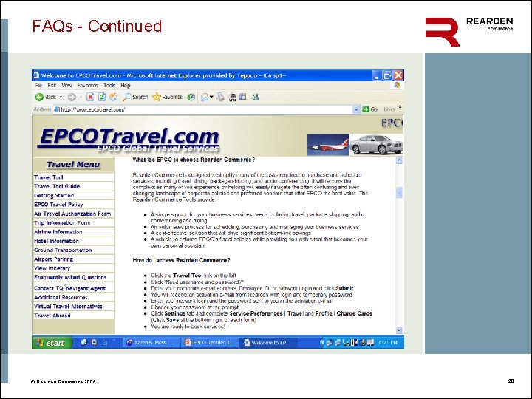Click the airplane banner image

coord(328,145)
